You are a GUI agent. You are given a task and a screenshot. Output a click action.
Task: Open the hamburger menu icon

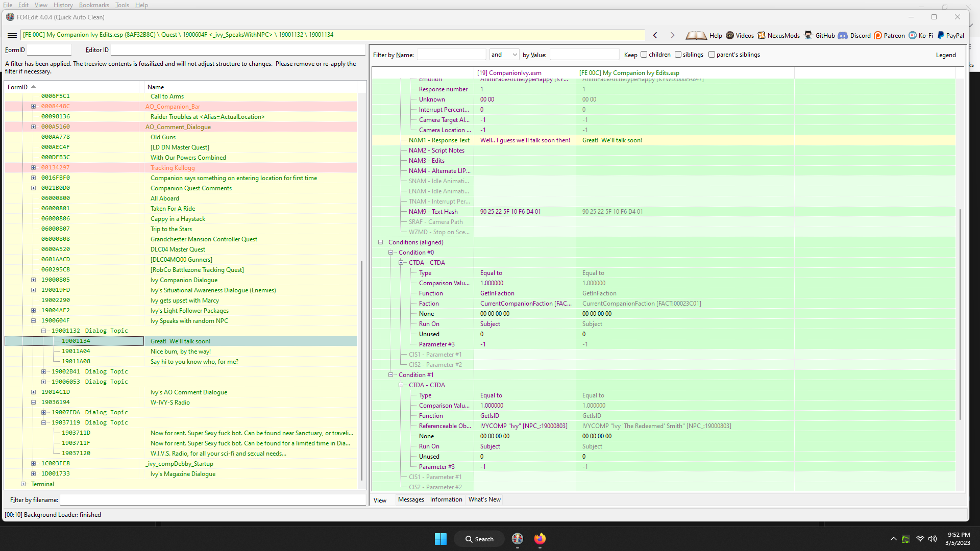[12, 35]
